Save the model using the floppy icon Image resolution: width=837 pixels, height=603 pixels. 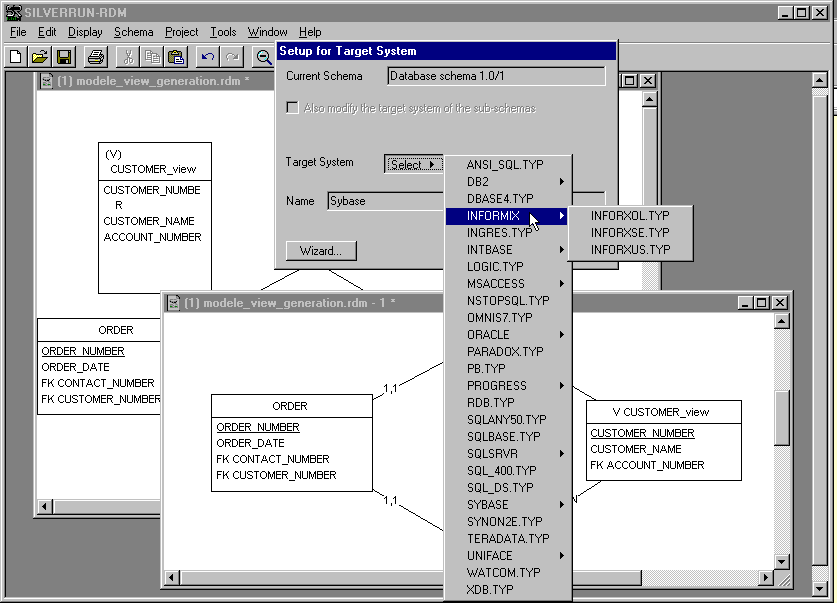click(x=64, y=57)
